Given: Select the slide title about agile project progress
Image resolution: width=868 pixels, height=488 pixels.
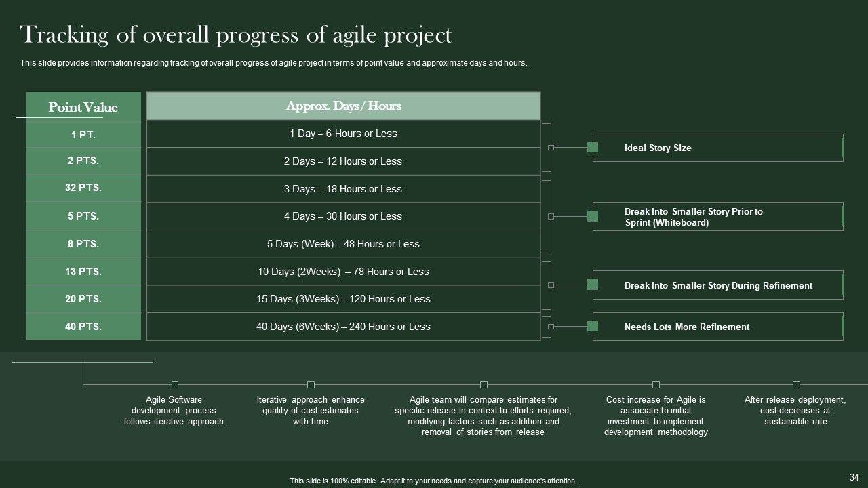Looking at the screenshot, I should 236,35.
